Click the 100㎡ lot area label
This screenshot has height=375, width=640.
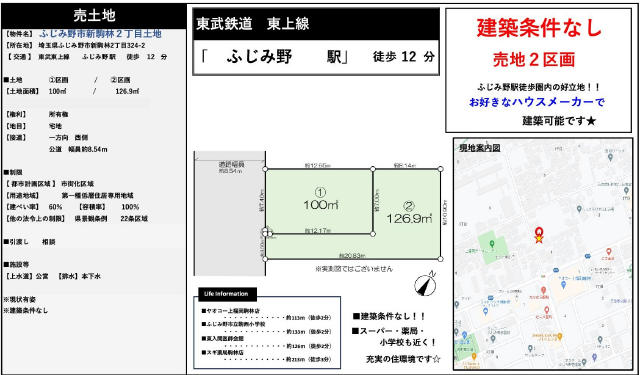point(321,205)
